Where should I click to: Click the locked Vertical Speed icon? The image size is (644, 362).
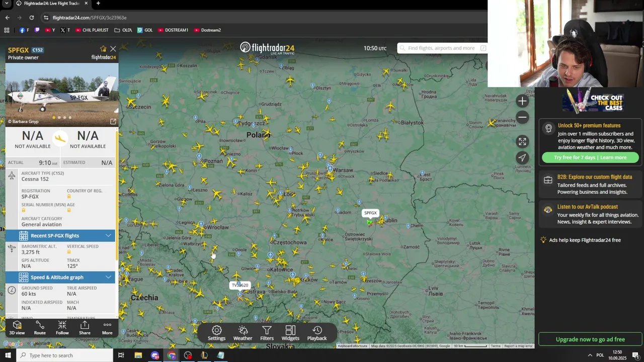point(69,252)
